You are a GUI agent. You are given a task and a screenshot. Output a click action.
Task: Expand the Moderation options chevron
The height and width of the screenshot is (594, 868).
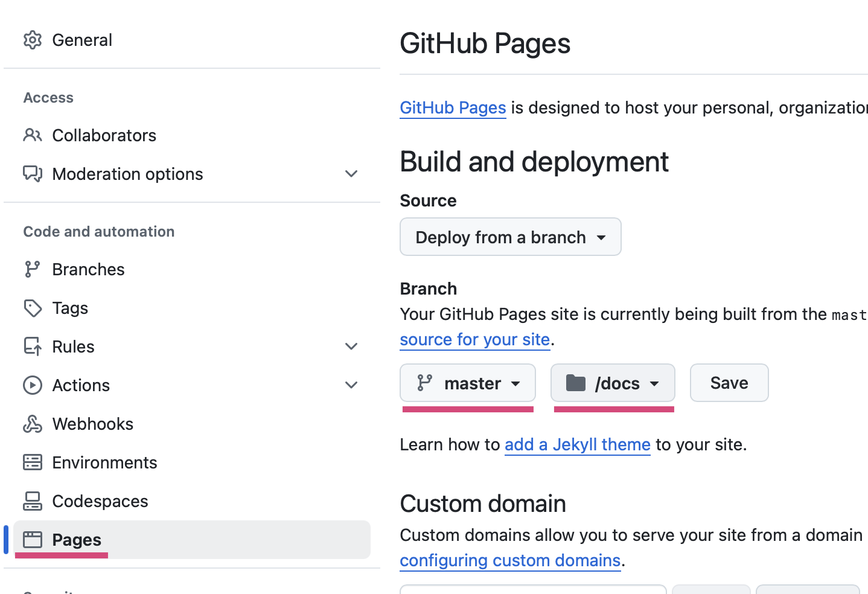pos(351,174)
